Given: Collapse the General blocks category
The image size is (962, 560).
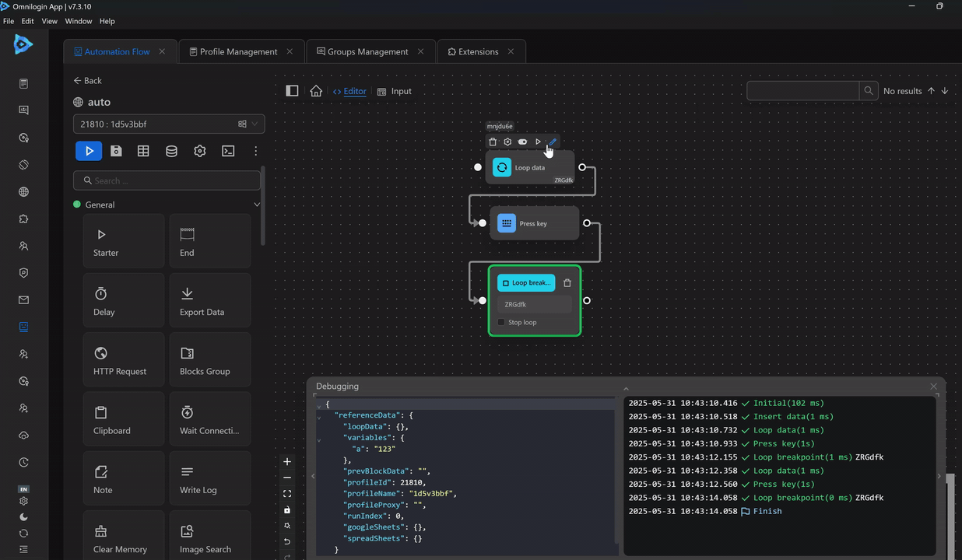Looking at the screenshot, I should pos(257,205).
